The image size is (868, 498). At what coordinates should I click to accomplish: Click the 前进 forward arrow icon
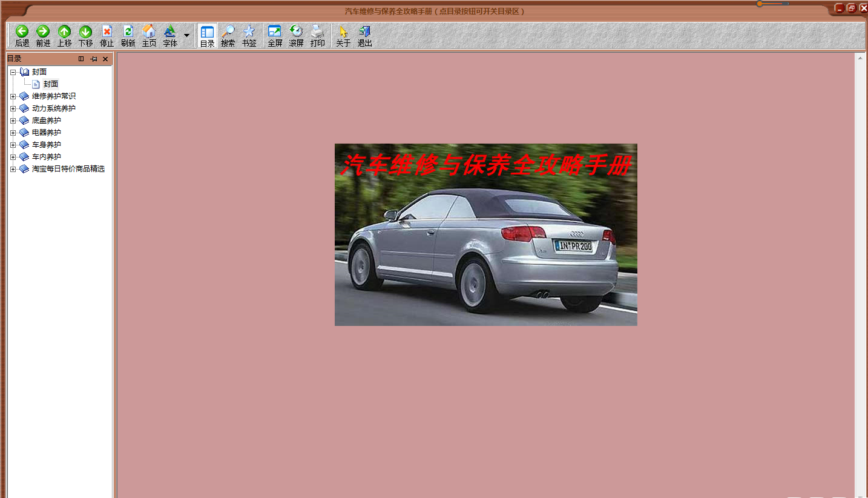click(x=43, y=32)
